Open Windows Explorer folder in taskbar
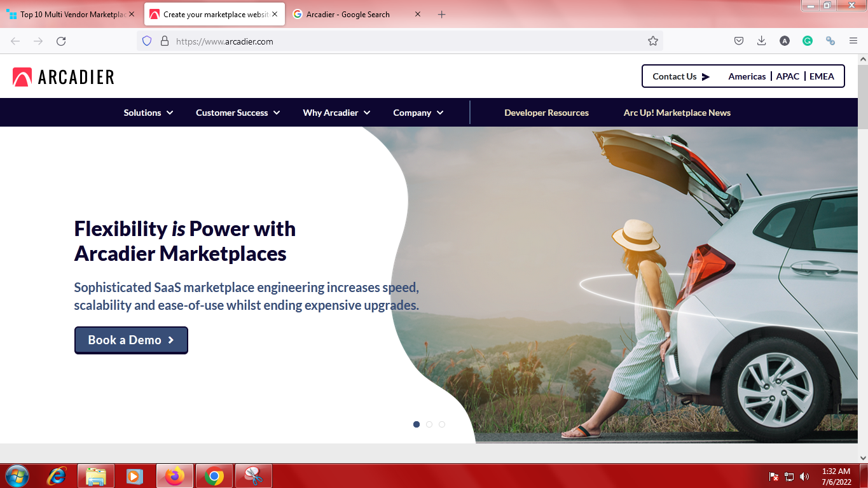This screenshot has width=868, height=488. pyautogui.click(x=96, y=476)
